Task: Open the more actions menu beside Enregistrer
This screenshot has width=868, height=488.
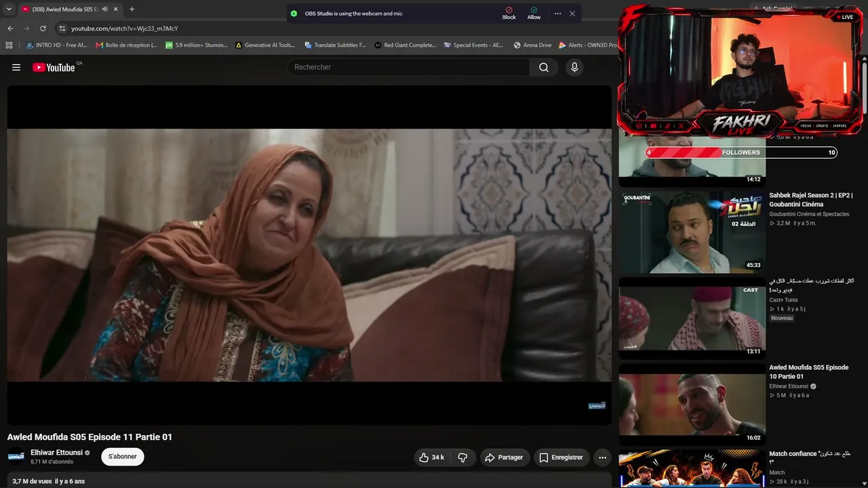Action: (602, 457)
